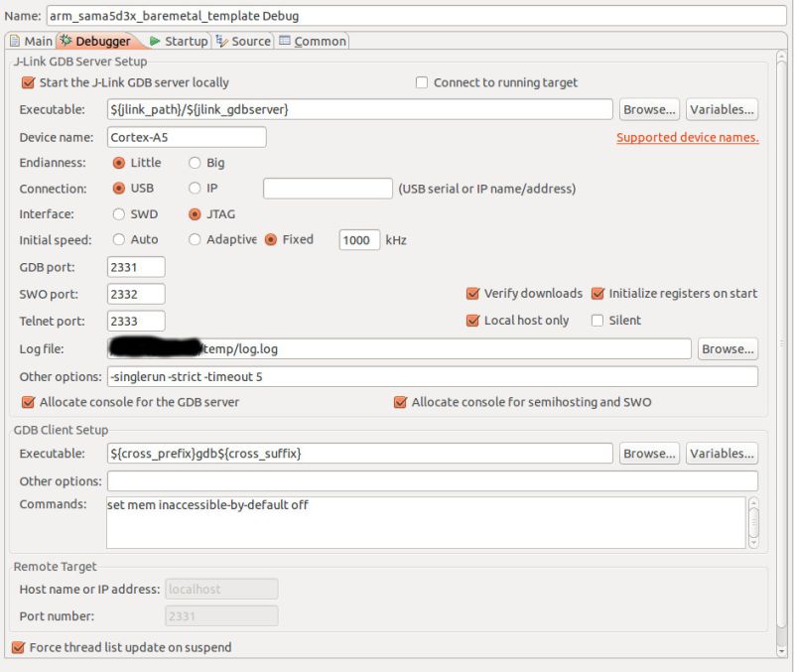Browse for J-Link server executable
Screen dimensions: 794x672
[649, 109]
